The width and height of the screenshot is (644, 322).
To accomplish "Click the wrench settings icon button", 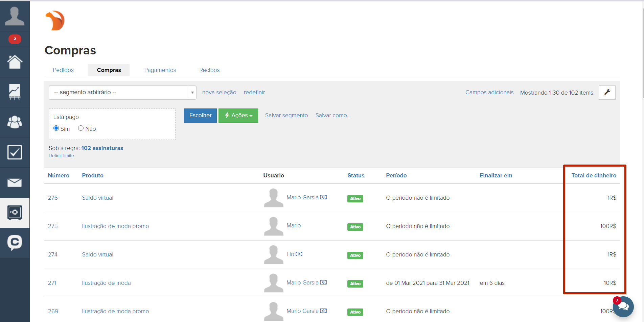I will point(607,92).
